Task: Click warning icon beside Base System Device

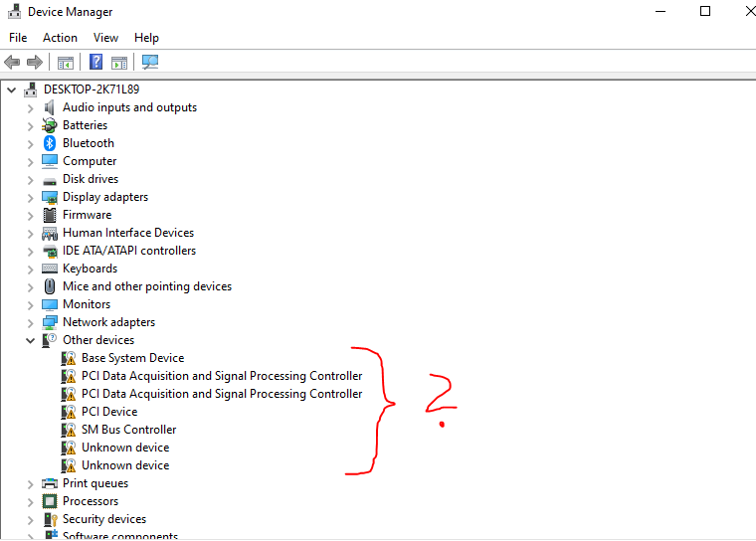Action: [x=69, y=358]
